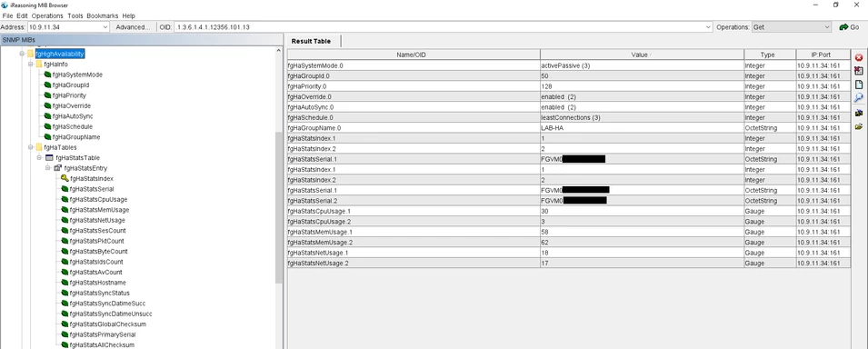Select fgHaStatsPrimarySerial tree item

pyautogui.click(x=103, y=334)
